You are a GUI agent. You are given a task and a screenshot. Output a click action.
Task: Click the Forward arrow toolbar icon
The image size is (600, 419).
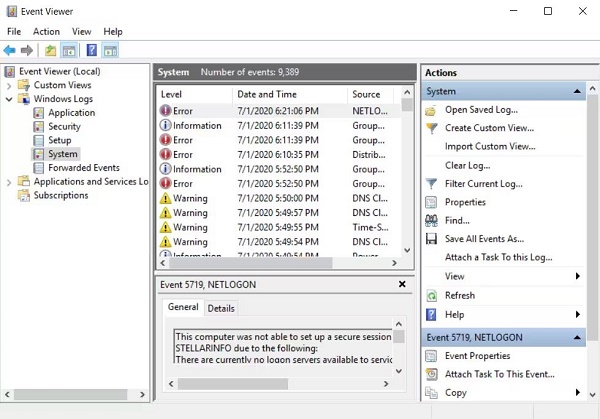(x=26, y=50)
